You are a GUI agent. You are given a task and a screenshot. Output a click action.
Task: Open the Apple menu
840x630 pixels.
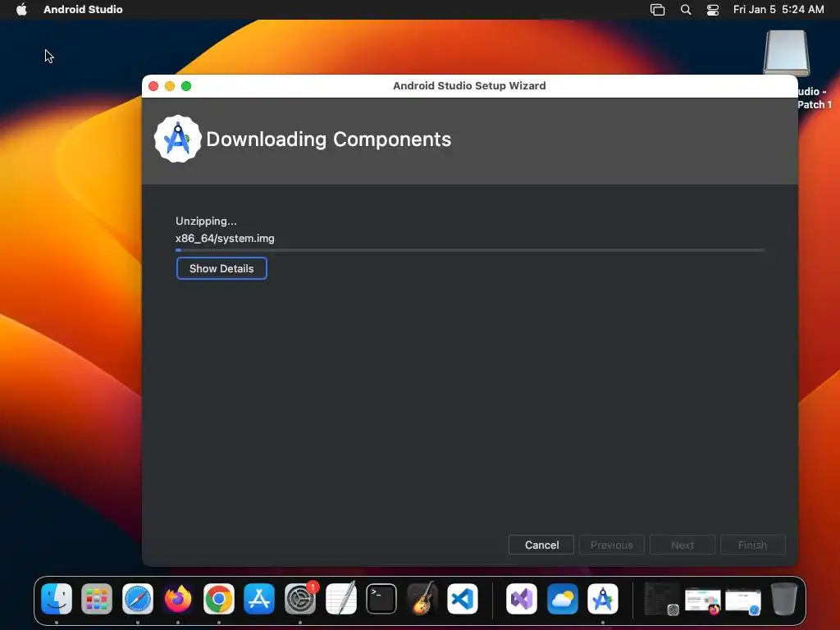click(x=21, y=9)
